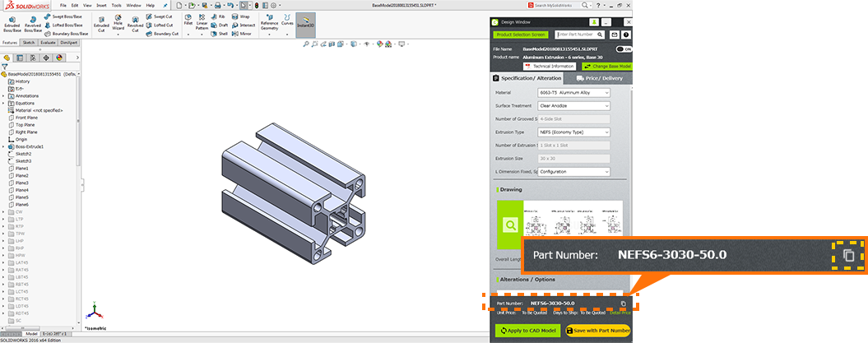Open the Reference Geometry tool
The image size is (868, 343).
270,23
